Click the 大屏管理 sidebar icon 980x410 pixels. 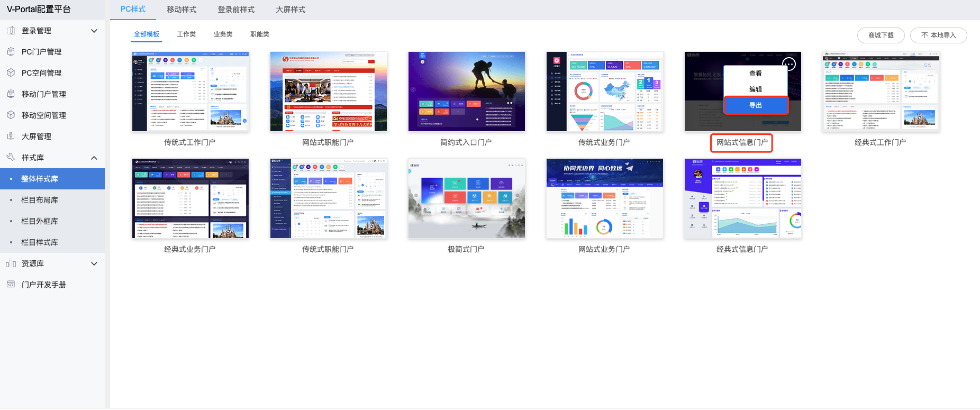(x=11, y=136)
